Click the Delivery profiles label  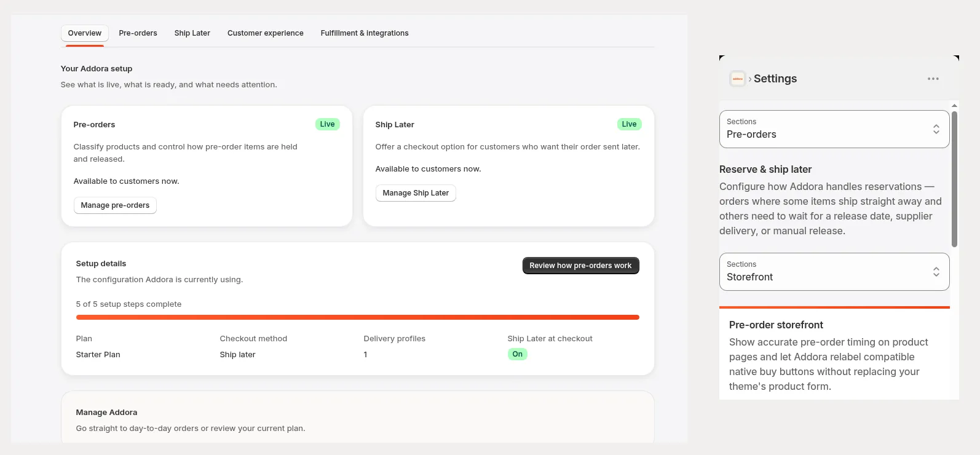point(395,339)
